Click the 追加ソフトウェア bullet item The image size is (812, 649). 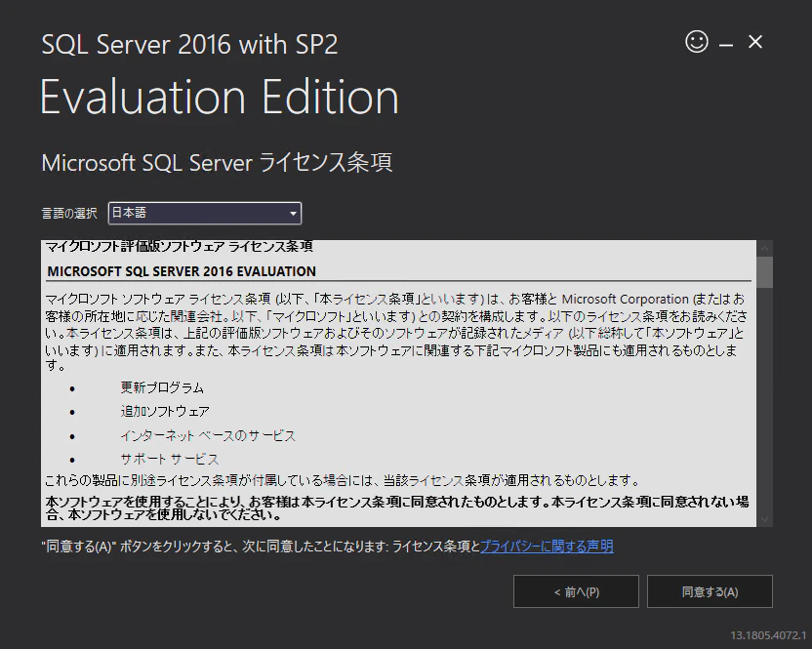point(165,411)
